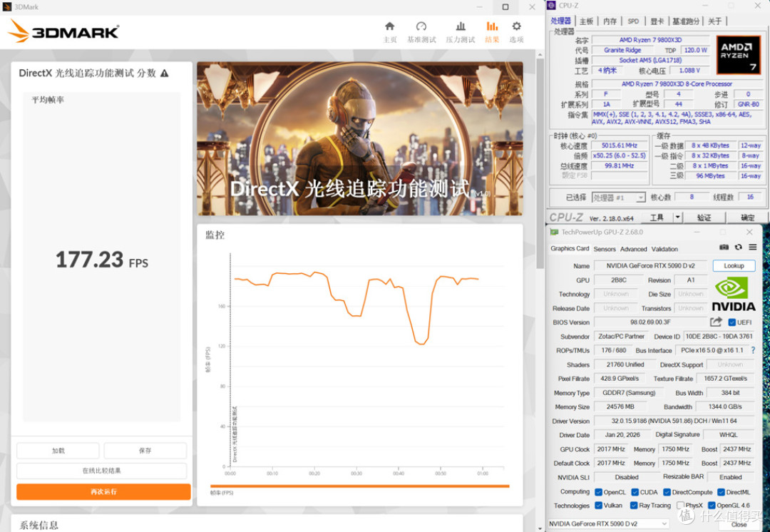Toggle the UEFI checkbox in GPU-Z

coord(731,322)
